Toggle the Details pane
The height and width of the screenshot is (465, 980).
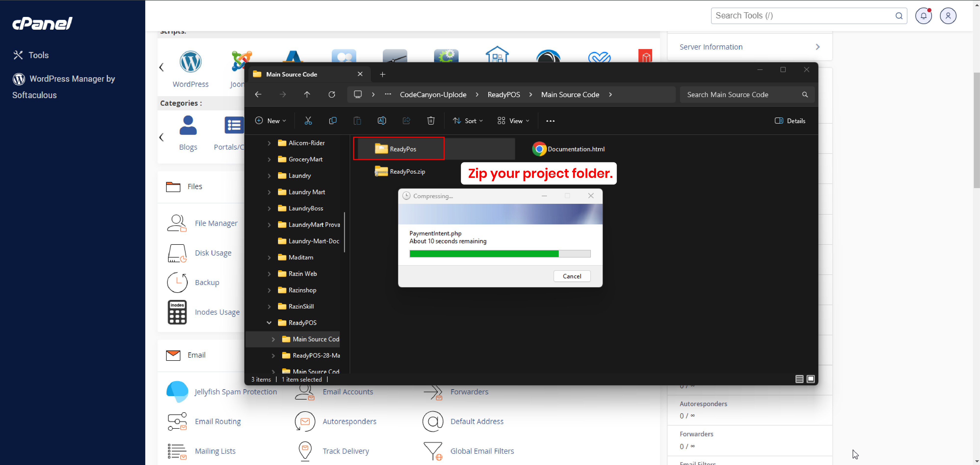pyautogui.click(x=790, y=120)
